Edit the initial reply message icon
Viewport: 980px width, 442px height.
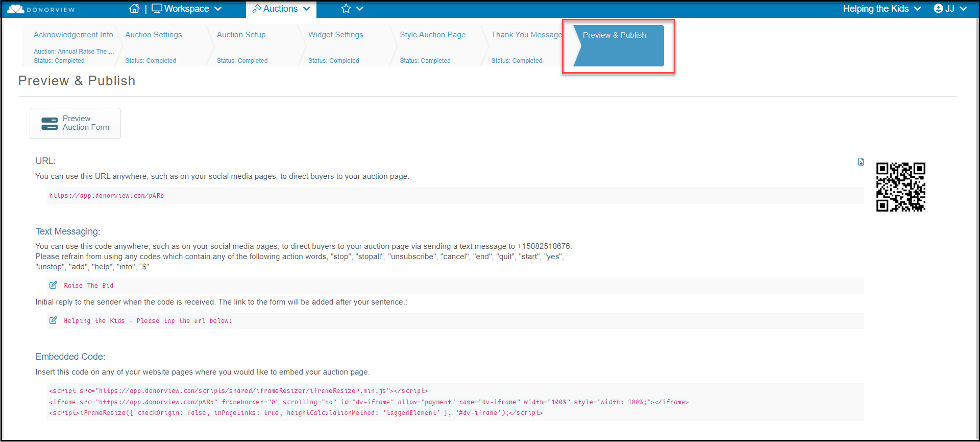(x=53, y=320)
